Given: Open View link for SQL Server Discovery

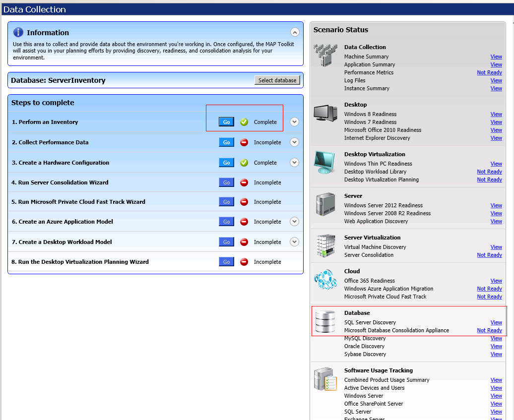Looking at the screenshot, I should (x=496, y=322).
